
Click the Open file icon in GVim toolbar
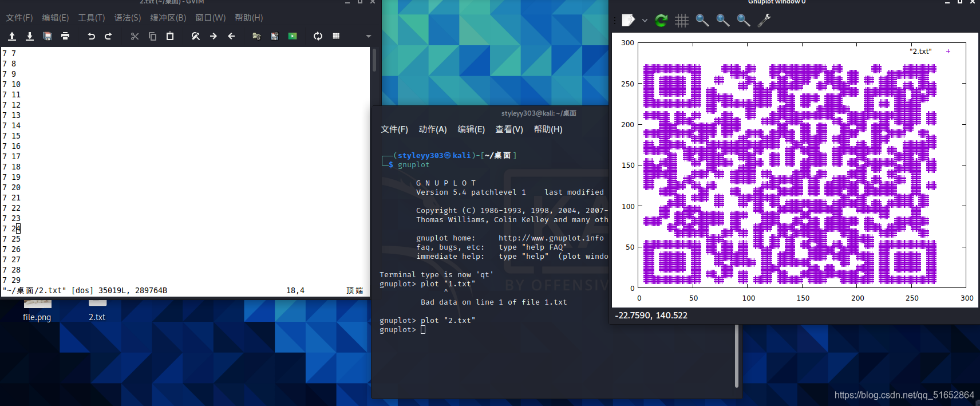tap(12, 36)
